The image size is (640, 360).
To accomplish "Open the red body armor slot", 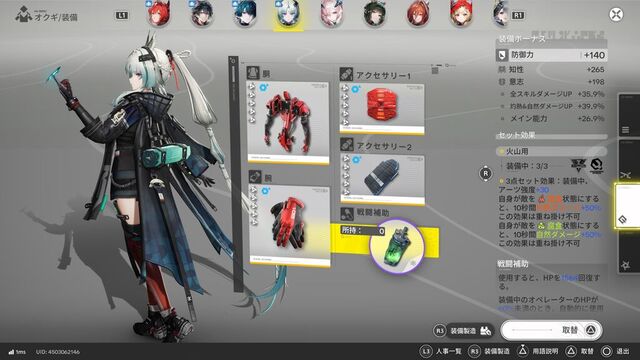I will (288, 122).
